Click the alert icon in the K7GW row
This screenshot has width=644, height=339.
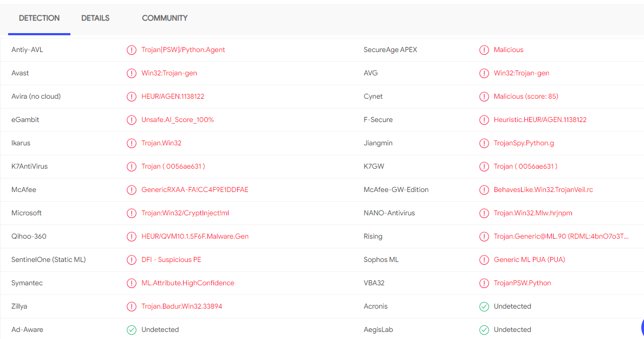pos(484,167)
